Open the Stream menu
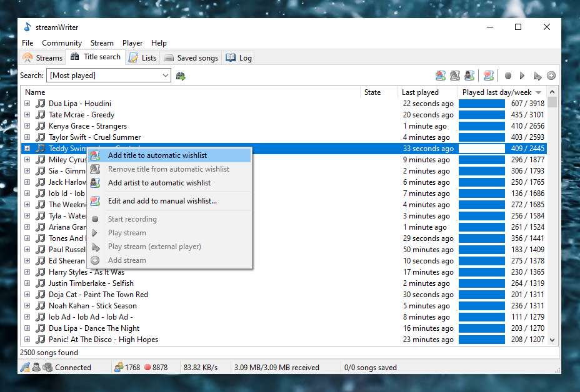Image resolution: width=580 pixels, height=392 pixels. click(102, 43)
